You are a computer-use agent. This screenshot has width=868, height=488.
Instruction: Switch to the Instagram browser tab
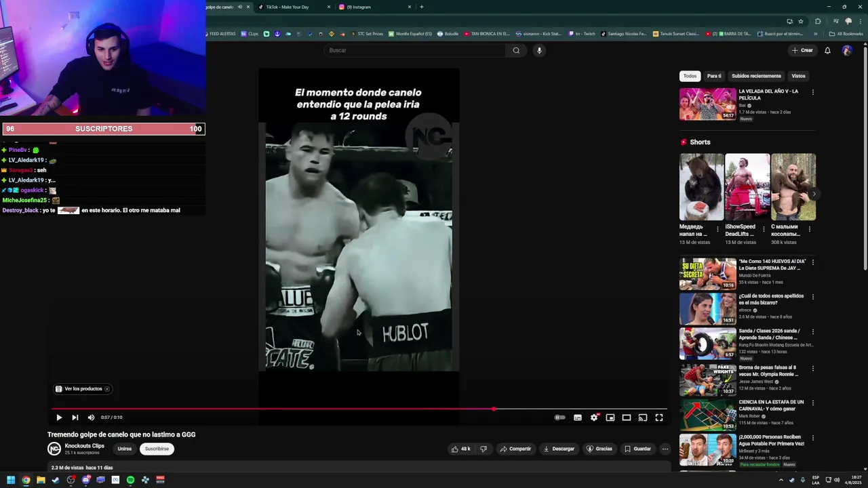coord(374,7)
